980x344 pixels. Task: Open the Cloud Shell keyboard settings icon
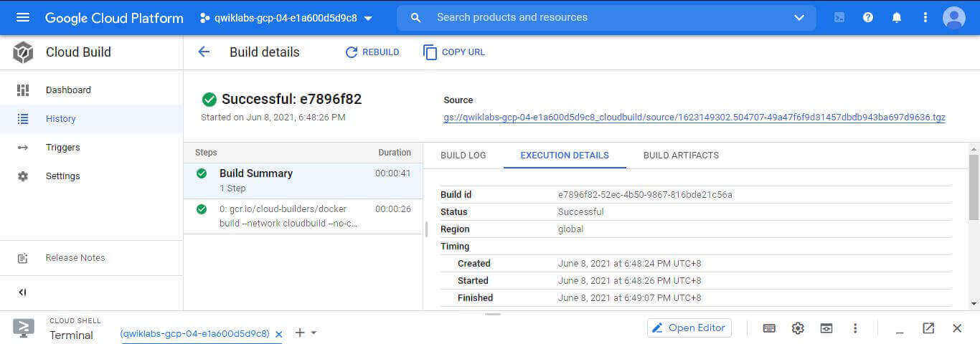769,328
